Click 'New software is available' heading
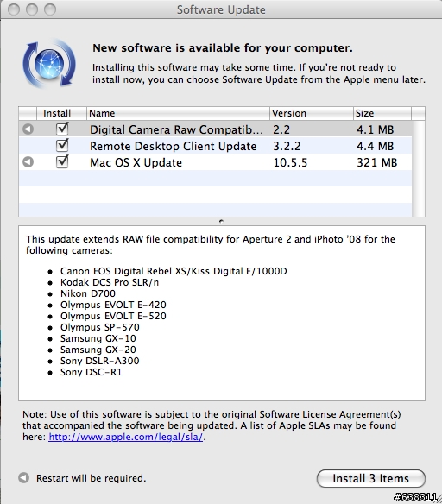 [223, 47]
